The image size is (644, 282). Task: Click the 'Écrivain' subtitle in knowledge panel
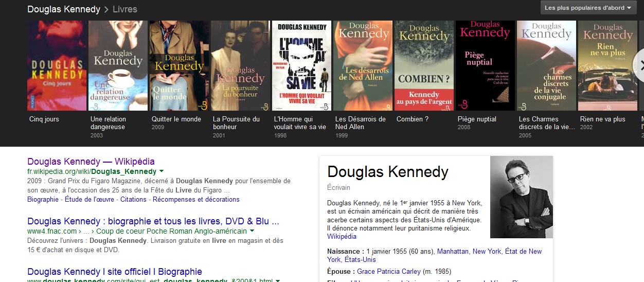pos(338,188)
